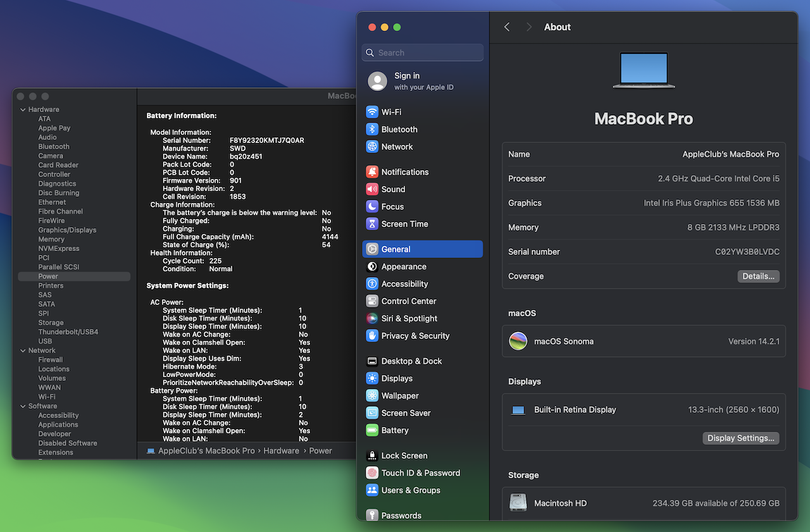Select the Passwords key icon

click(x=372, y=516)
